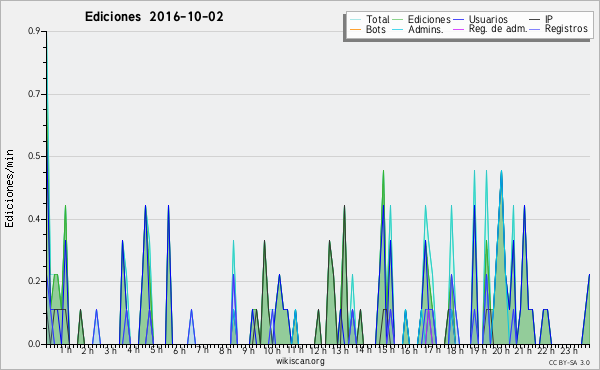Click the '9 h' x-axis label
600x370 pixels.
(x=248, y=351)
